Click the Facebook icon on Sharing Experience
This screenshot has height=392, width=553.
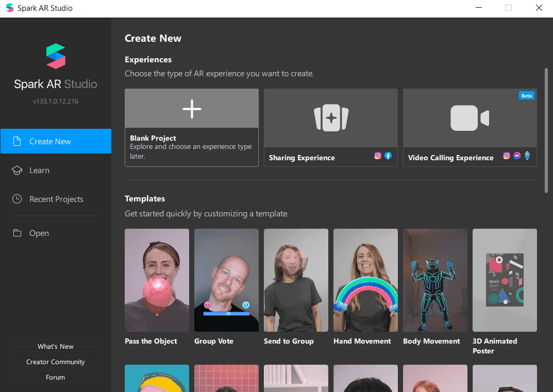click(388, 156)
